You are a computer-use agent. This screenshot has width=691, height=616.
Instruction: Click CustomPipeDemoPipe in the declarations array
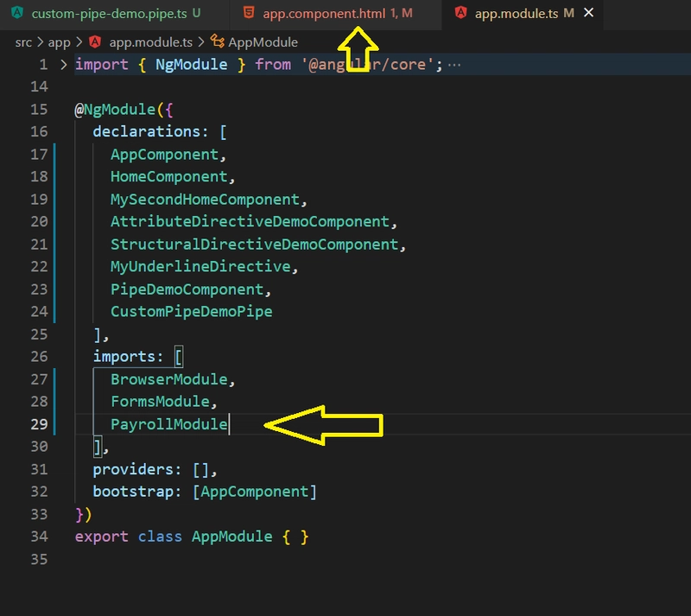point(191,312)
